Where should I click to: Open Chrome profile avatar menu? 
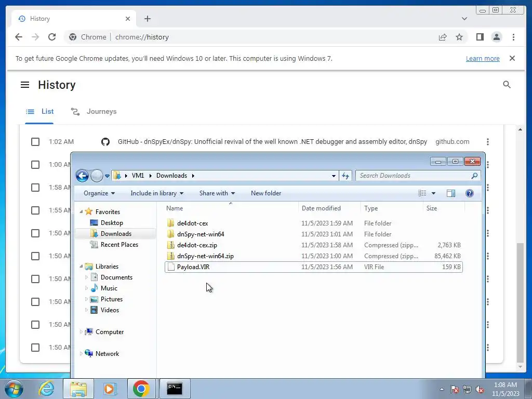(x=496, y=37)
